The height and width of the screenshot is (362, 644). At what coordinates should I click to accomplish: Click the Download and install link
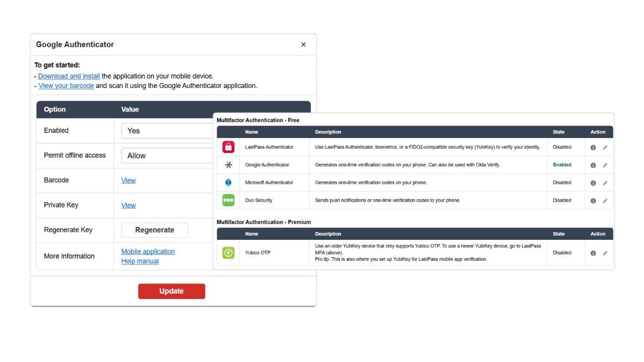click(x=69, y=76)
